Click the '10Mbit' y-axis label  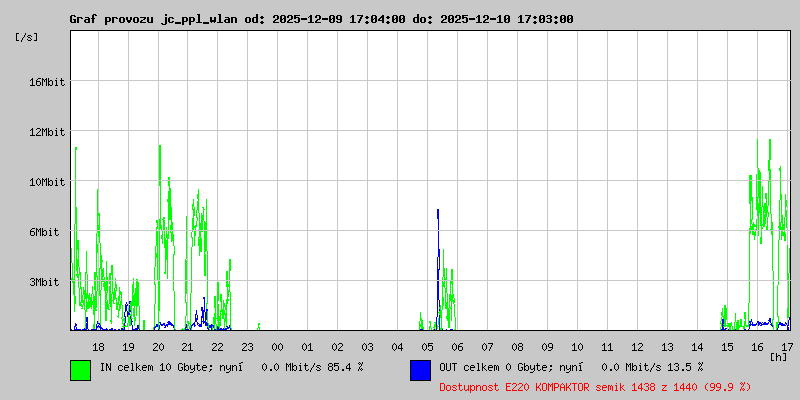coord(48,182)
